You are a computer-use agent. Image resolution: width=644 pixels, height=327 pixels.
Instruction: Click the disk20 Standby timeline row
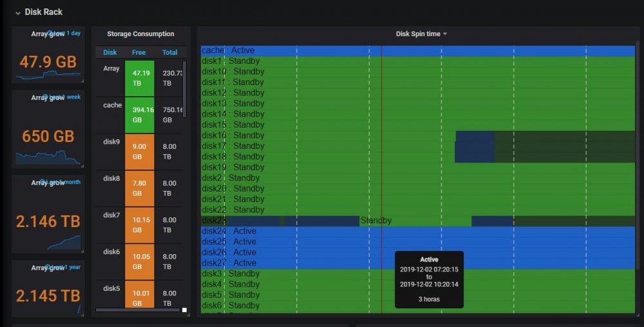(418, 189)
